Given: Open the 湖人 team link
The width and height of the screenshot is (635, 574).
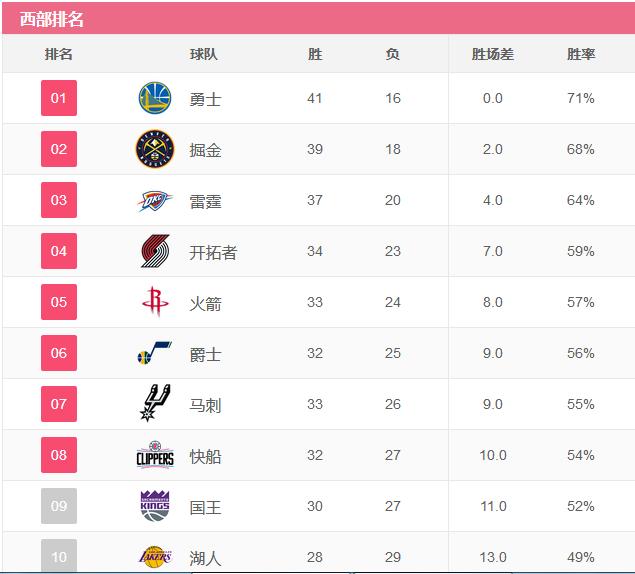Looking at the screenshot, I should [205, 558].
